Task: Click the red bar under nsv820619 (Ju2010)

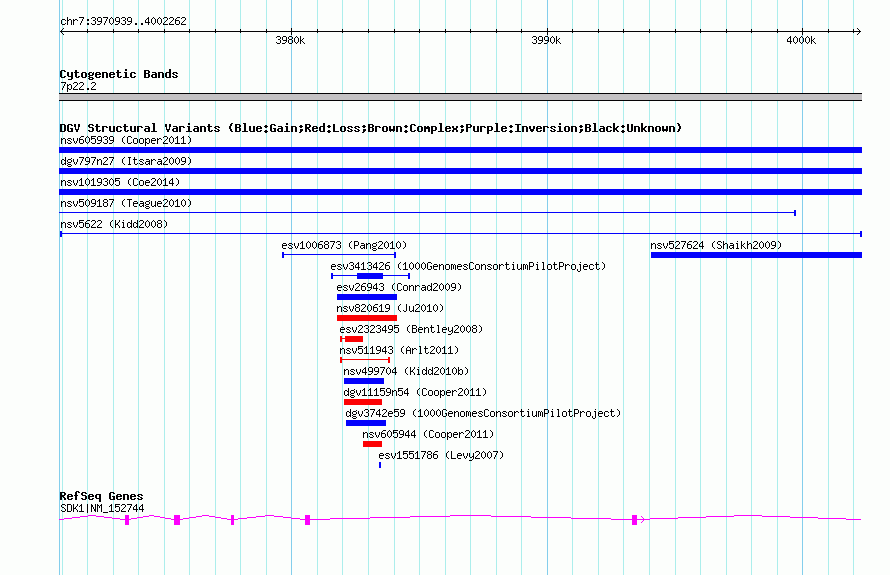Action: pos(367,318)
